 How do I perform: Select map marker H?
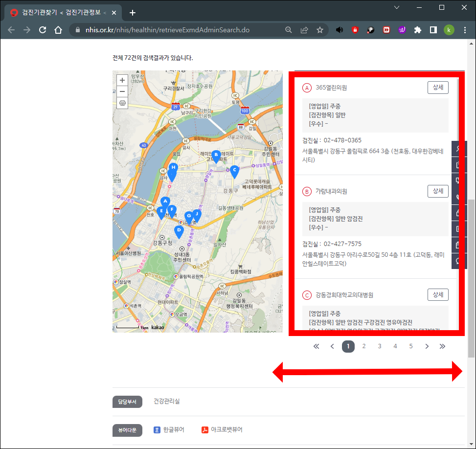tap(173, 168)
